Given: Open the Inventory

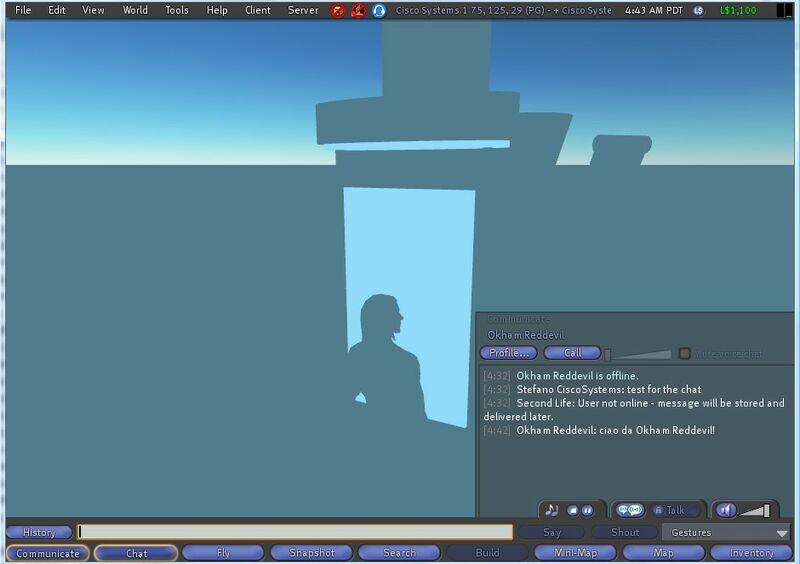Looking at the screenshot, I should click(752, 553).
